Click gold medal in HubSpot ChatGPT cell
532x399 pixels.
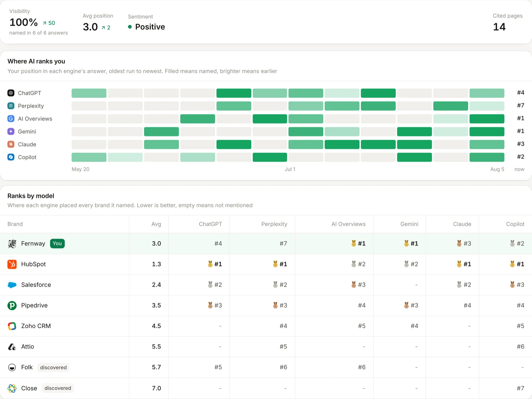click(x=210, y=264)
